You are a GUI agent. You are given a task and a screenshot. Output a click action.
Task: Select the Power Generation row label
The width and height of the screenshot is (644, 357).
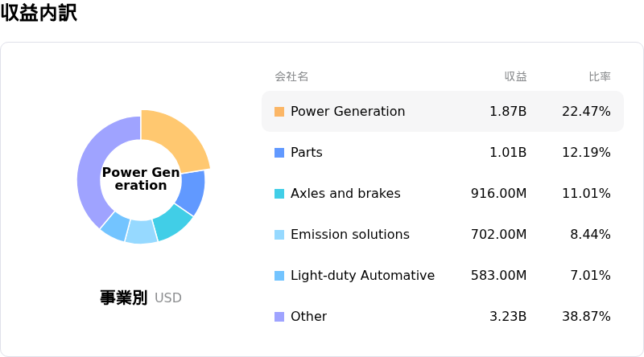click(348, 112)
